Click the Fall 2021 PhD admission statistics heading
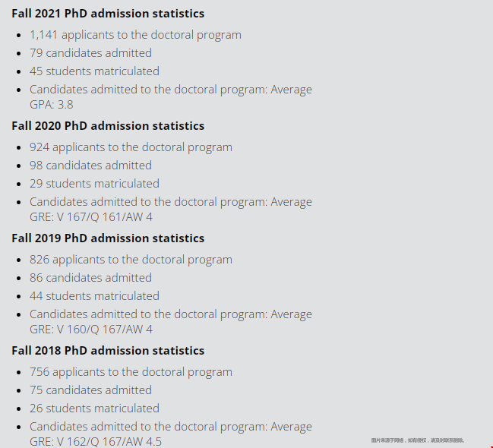This screenshot has width=493, height=448. tap(108, 14)
